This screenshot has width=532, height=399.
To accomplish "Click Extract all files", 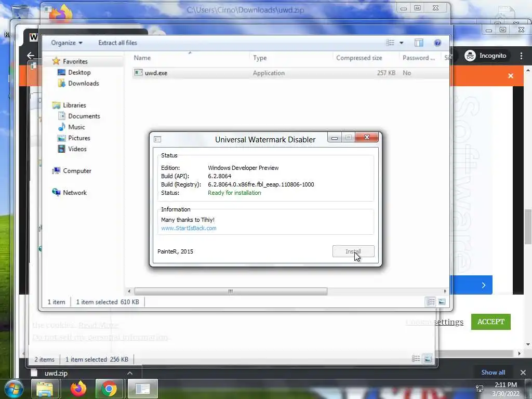I will pyautogui.click(x=118, y=43).
